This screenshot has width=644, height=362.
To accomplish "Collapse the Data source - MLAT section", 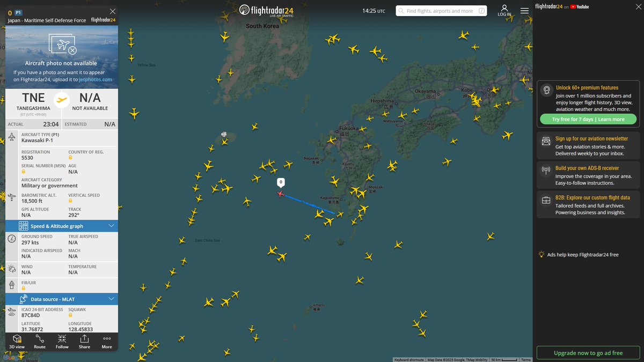I will 111,299.
